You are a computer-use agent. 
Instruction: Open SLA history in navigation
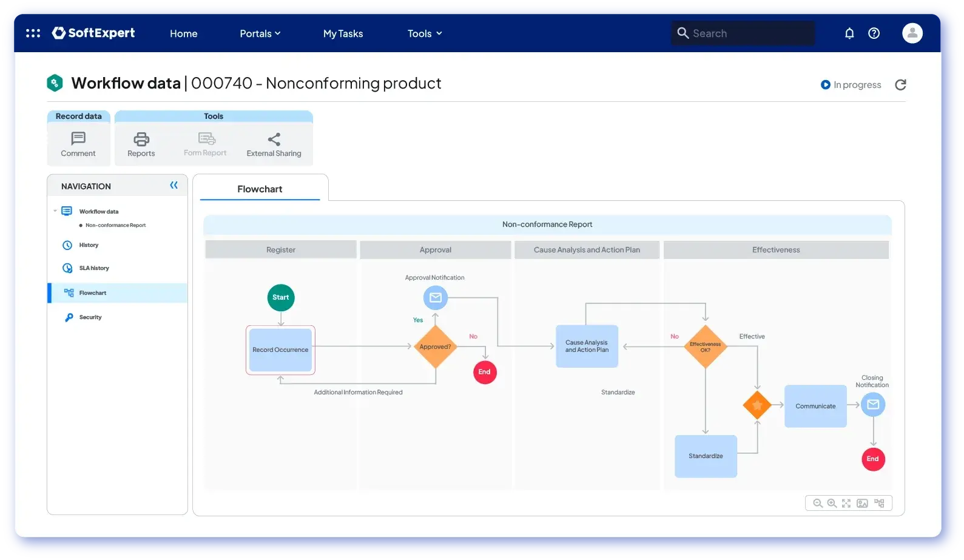[x=94, y=268]
